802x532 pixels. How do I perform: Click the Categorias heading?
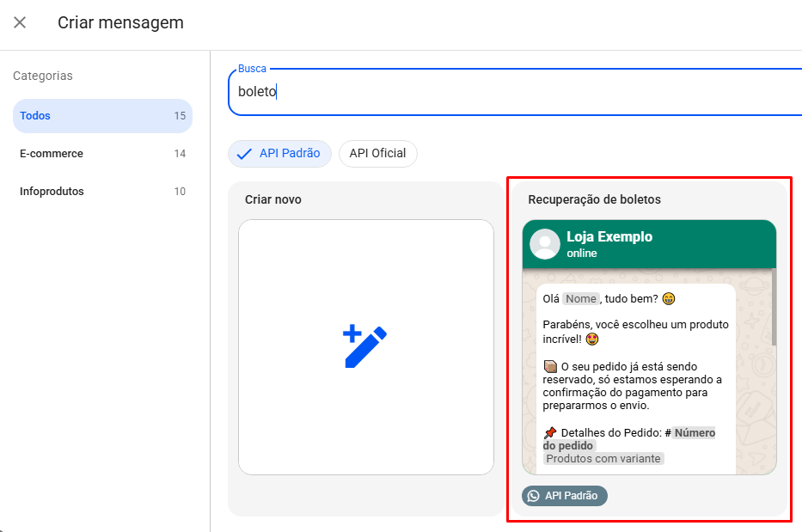tap(43, 76)
